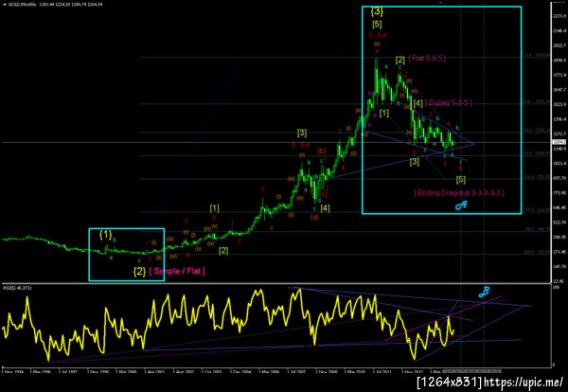Click the (a) label beside the lower [4]

pos(314,217)
